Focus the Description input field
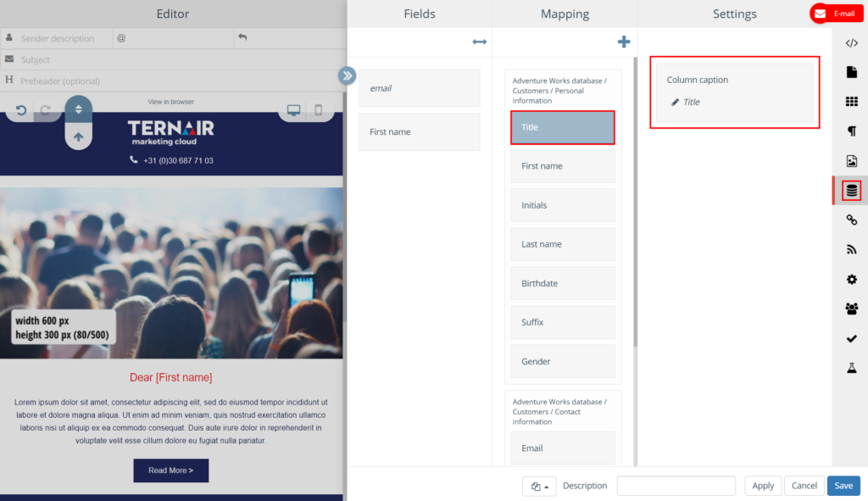Screen dimensions: 868x501 click(x=676, y=486)
